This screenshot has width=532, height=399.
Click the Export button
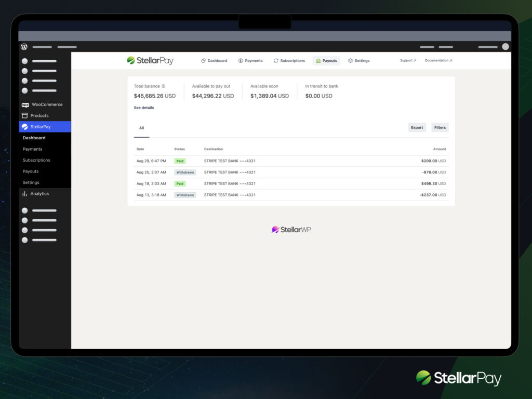(x=417, y=127)
